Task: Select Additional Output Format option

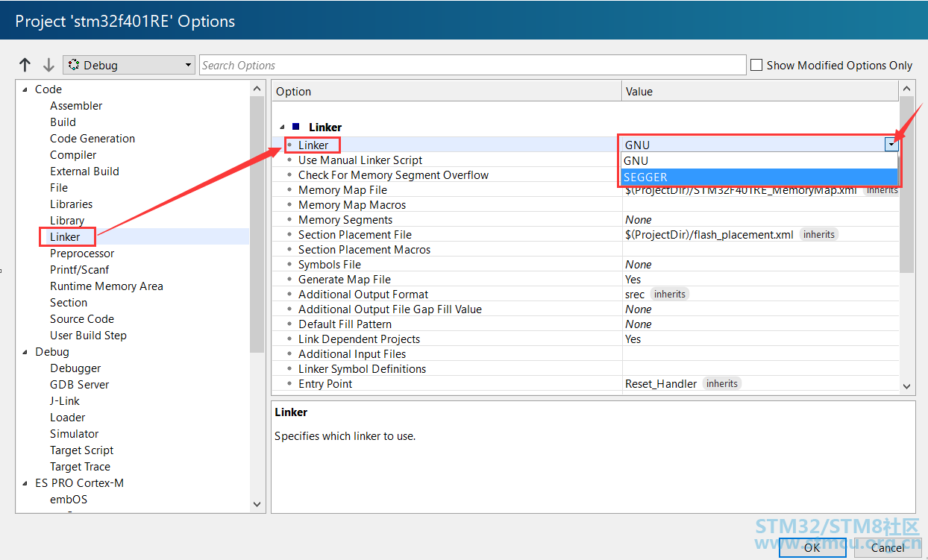Action: tap(363, 295)
